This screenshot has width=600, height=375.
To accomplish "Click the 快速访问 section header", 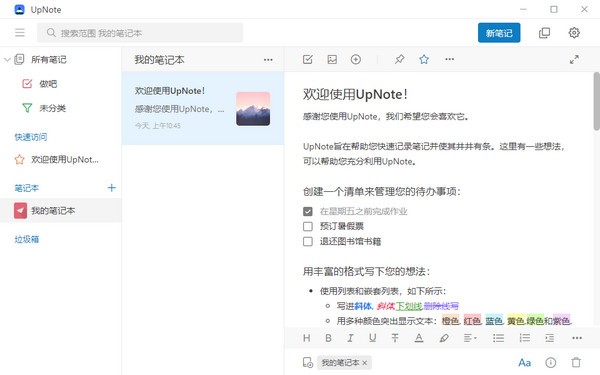I will click(31, 137).
